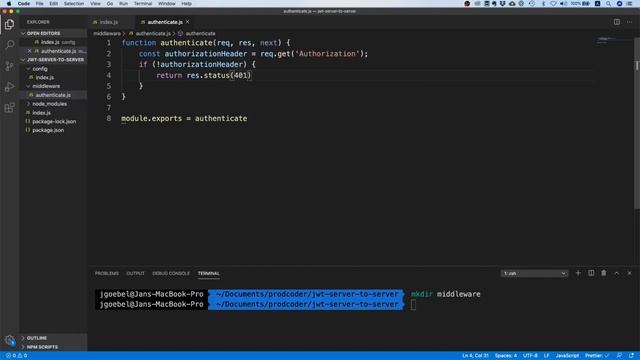The height and width of the screenshot is (360, 640).
Task: Change file encoding UTF-8
Action: coord(530,356)
